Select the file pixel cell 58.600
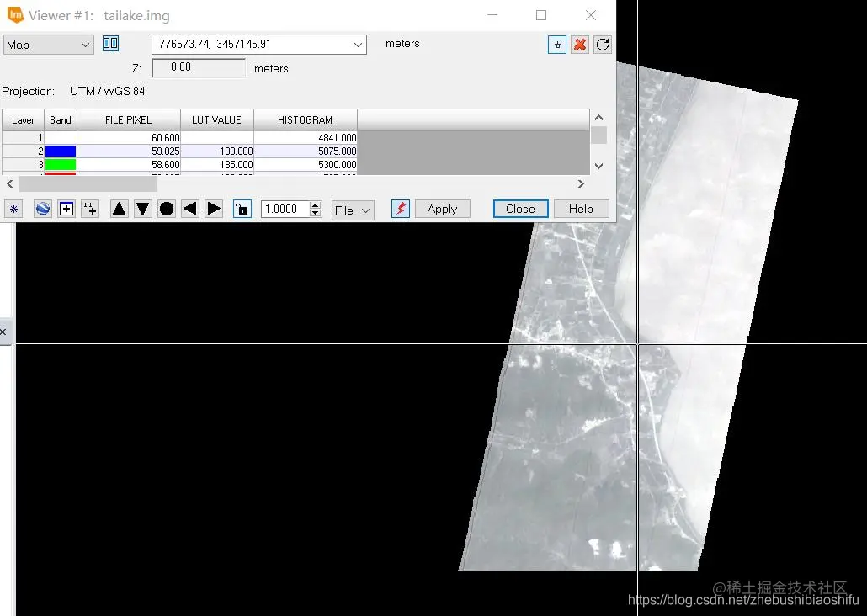 click(128, 164)
